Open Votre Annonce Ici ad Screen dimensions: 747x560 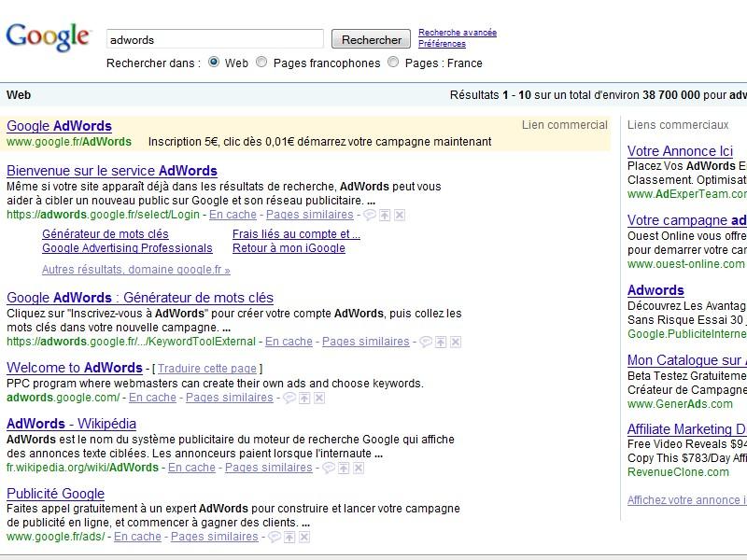click(680, 151)
